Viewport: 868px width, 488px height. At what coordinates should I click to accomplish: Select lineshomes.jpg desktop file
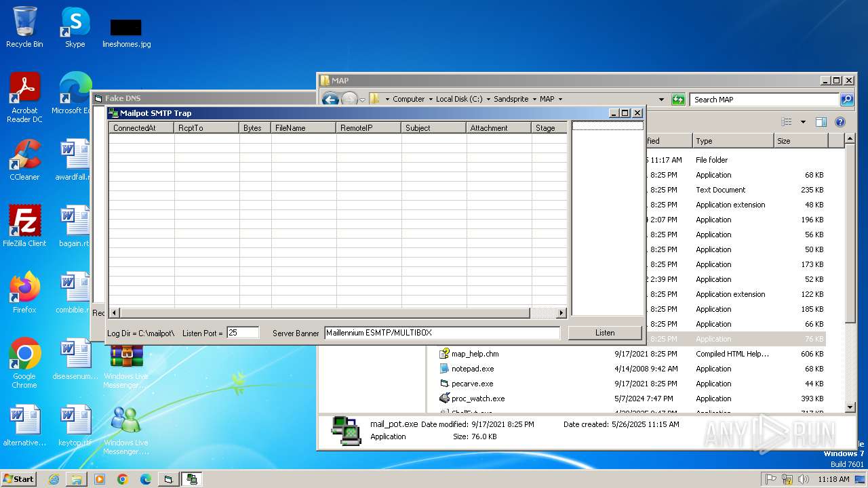coord(126,33)
